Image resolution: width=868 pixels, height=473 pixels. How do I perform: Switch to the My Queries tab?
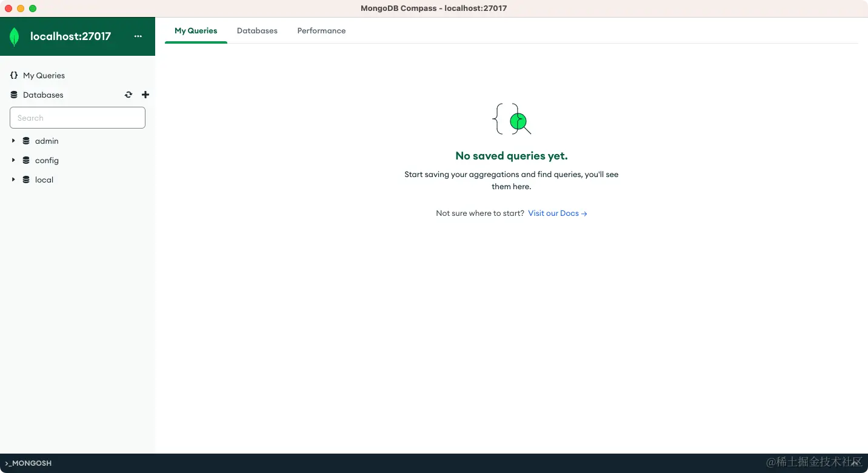196,30
